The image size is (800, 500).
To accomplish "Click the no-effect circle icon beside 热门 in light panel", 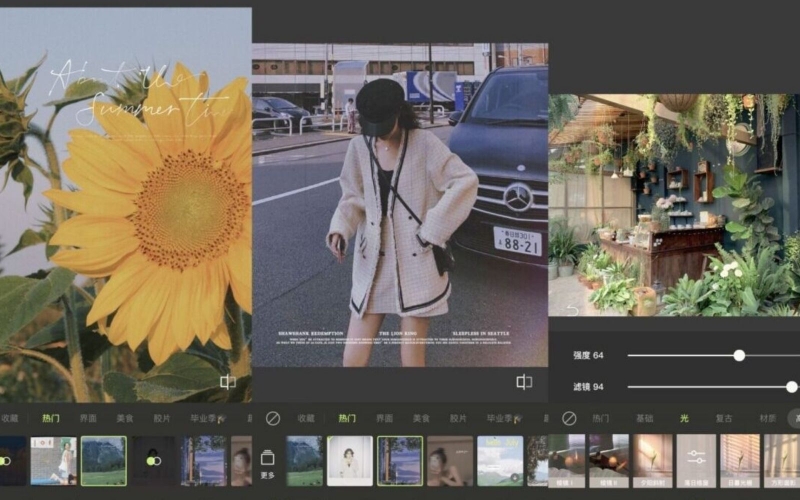I will tap(569, 419).
